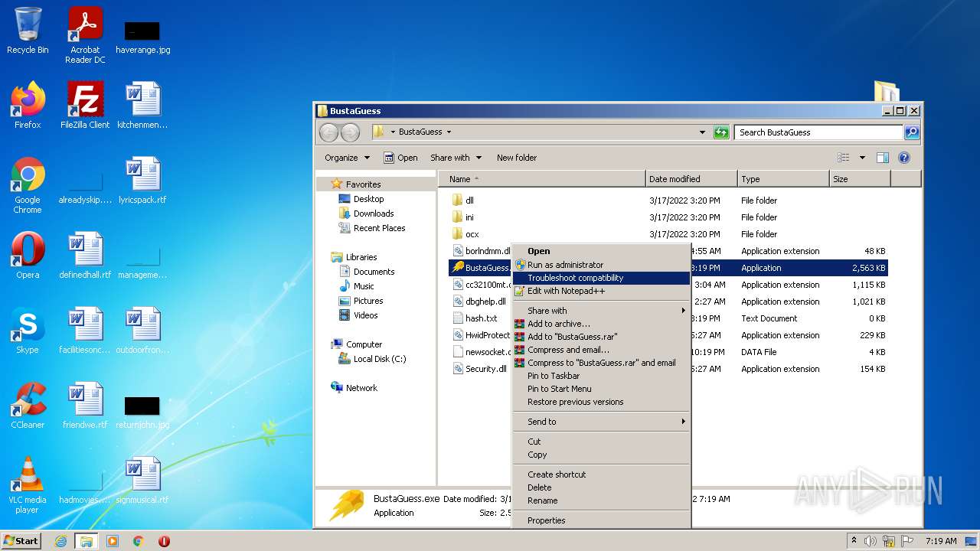
Task: Click the search magnifier icon
Action: 911,132
